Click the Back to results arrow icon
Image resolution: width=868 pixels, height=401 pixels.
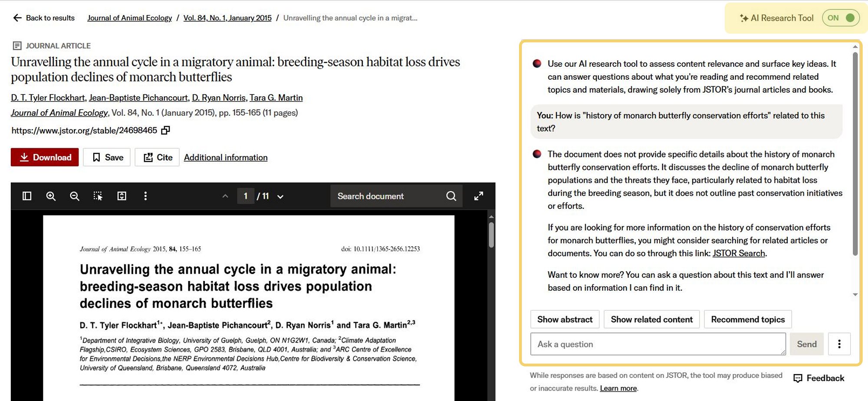click(x=17, y=18)
